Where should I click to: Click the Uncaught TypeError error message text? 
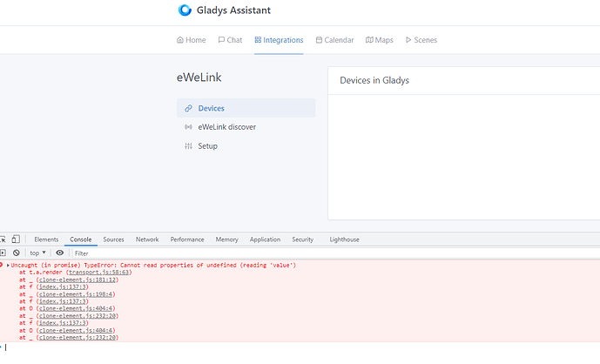pyautogui.click(x=153, y=266)
